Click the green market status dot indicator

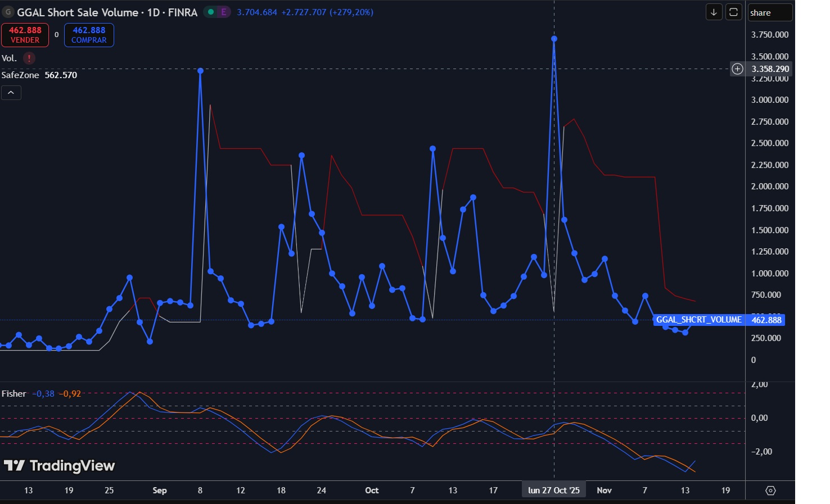211,12
